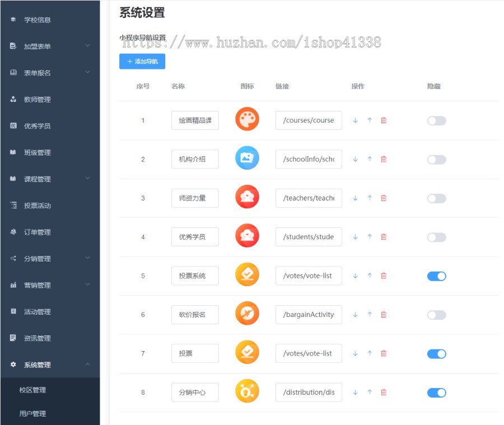Viewport: 504px width, 425px height.
Task: Delete the 机构介绍 navigation row
Action: tap(384, 159)
